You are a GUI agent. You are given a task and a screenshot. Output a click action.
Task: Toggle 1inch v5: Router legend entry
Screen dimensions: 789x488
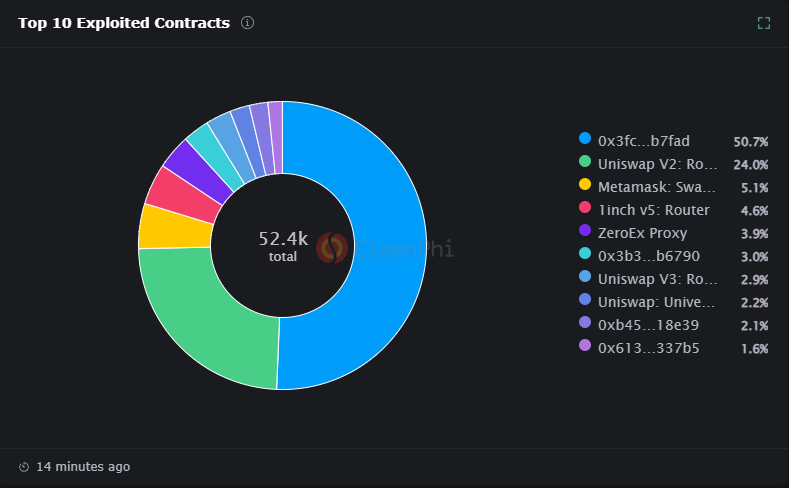(x=674, y=210)
